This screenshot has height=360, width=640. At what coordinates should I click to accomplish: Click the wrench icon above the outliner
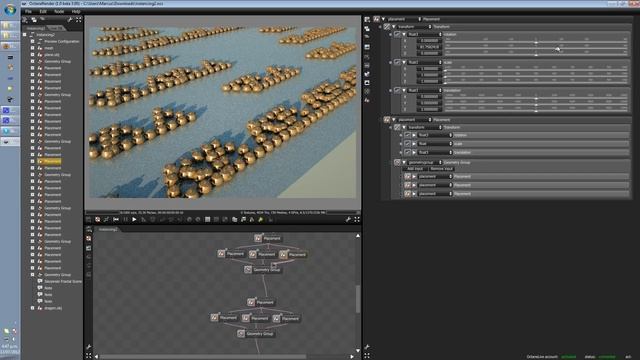tap(70, 19)
